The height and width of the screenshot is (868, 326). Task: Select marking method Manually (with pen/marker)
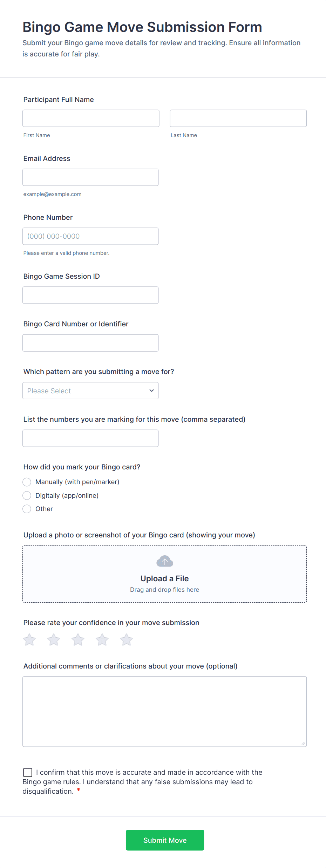27,482
